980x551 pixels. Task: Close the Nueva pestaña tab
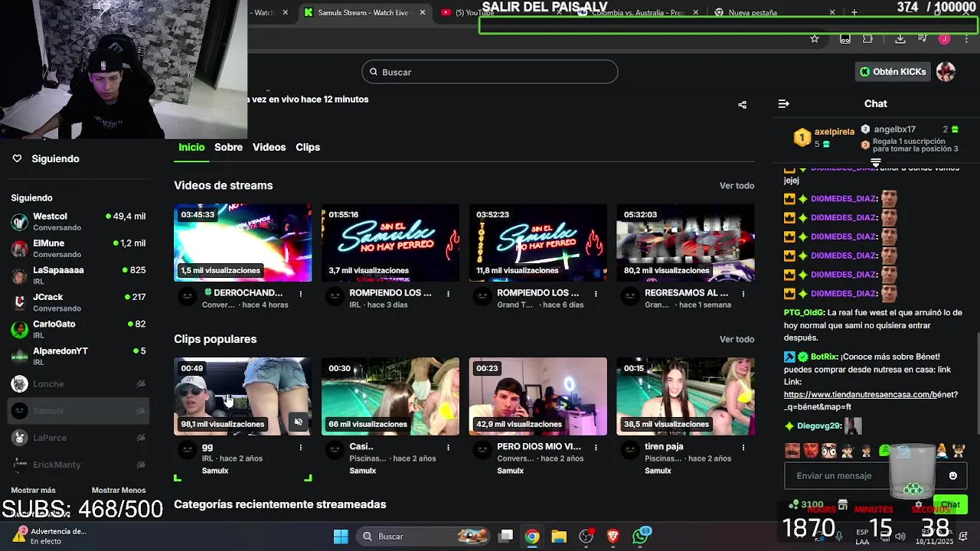[x=832, y=12]
